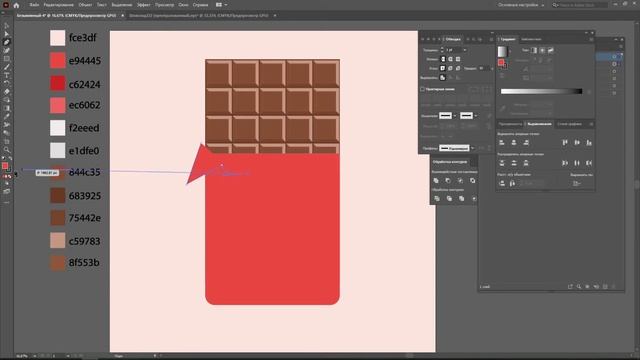Viewport: 640px width, 360px height.
Task: Select the Zoom tool magnifier
Action: click(x=7, y=150)
